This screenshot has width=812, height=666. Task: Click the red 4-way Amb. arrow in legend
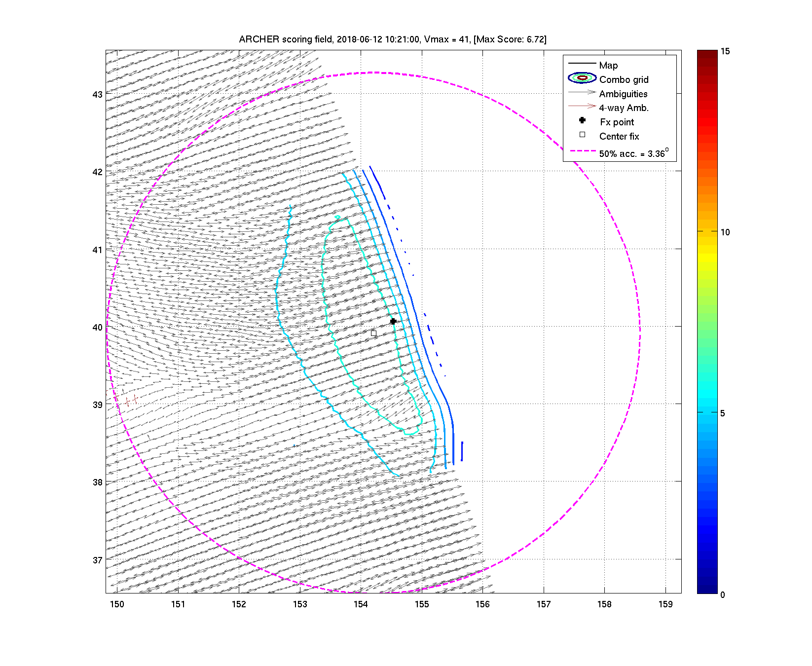click(x=582, y=106)
